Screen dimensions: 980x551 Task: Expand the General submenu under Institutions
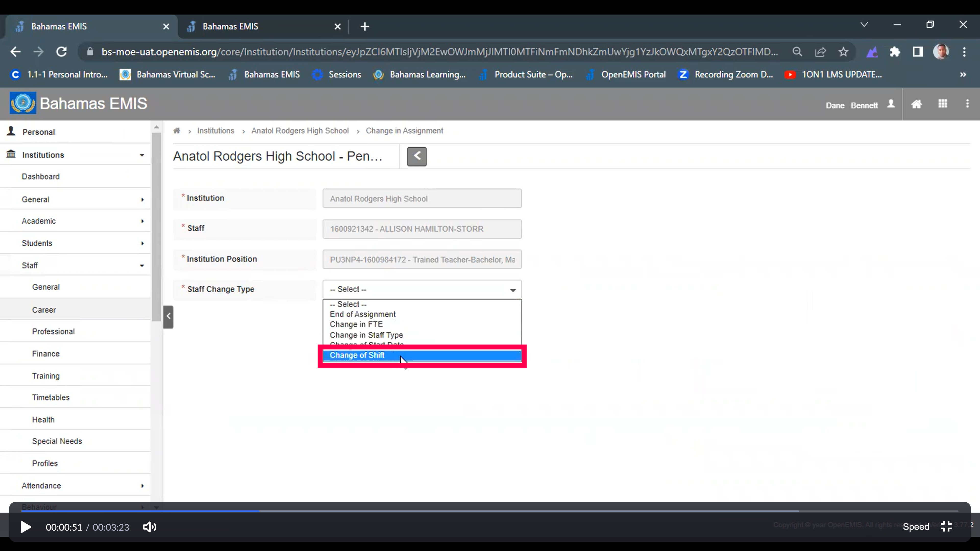point(75,199)
